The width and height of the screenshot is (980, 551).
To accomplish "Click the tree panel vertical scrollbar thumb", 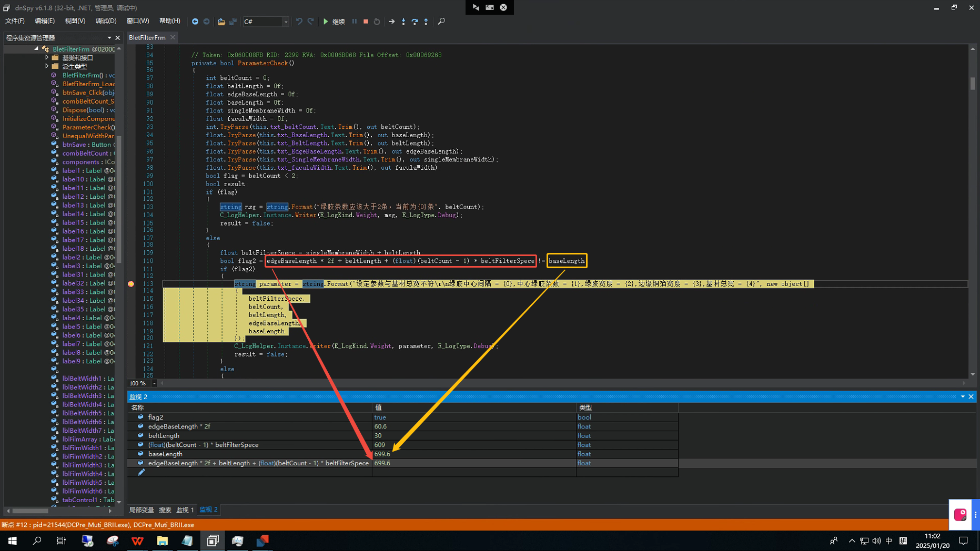I will pos(119,200).
